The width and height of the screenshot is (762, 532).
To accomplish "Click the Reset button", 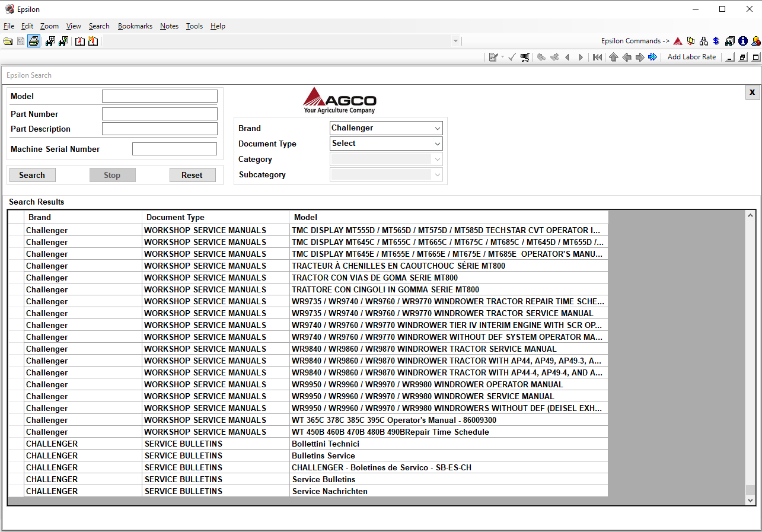I will coord(192,175).
